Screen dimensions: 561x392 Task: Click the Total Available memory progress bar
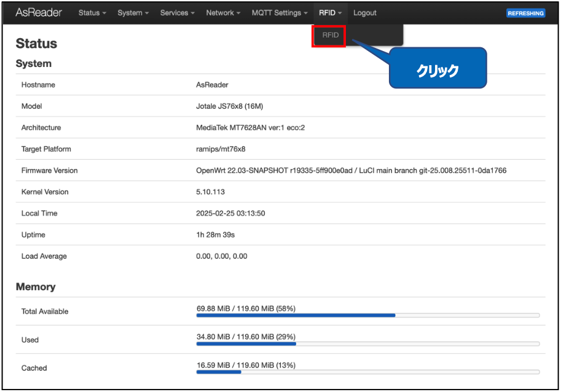point(367,315)
